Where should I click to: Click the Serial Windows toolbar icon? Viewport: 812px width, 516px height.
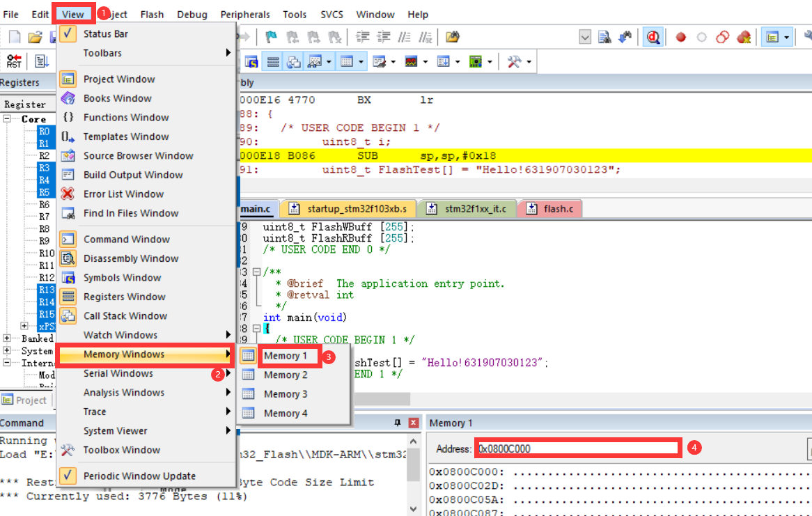point(379,62)
